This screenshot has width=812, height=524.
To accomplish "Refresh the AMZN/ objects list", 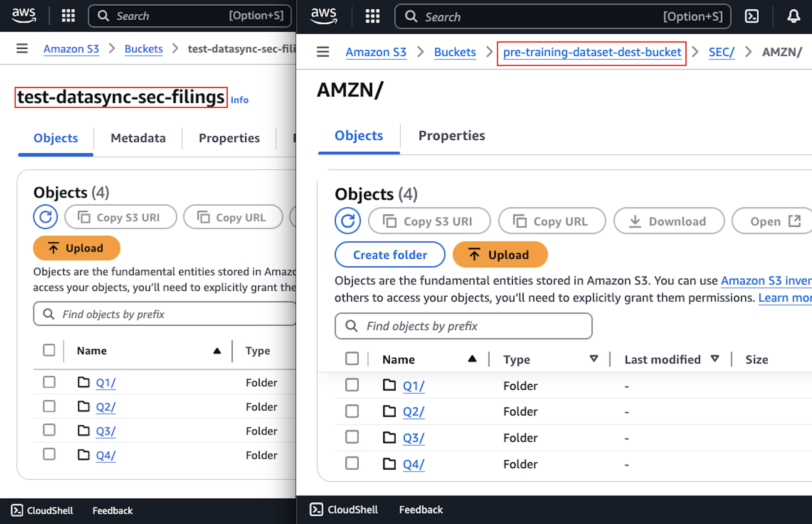I will click(x=347, y=221).
